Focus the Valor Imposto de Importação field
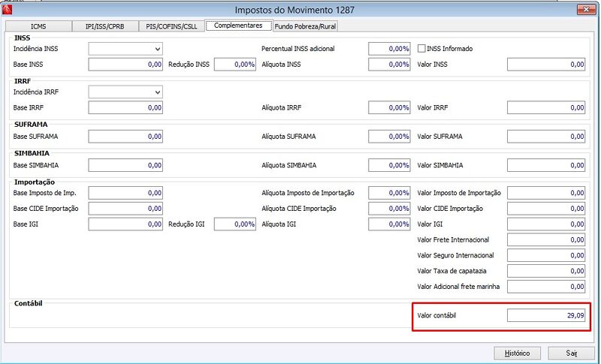This screenshot has height=364, width=601. (x=546, y=193)
